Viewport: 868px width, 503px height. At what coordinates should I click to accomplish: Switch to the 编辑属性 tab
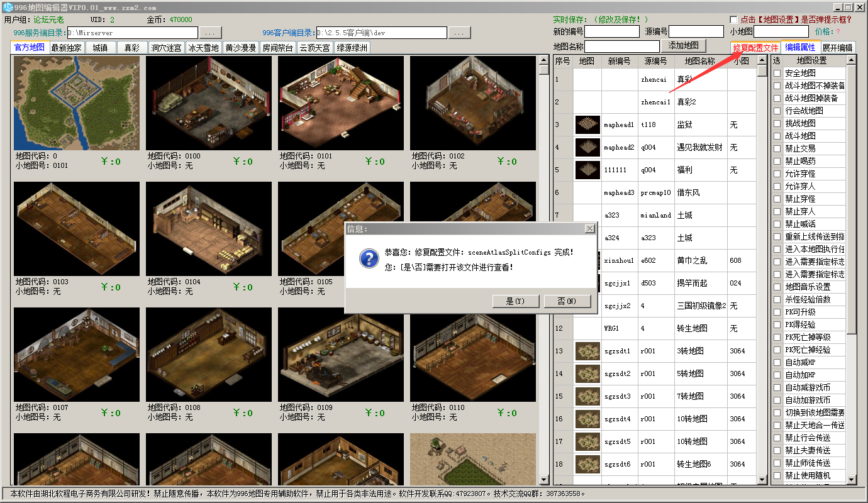click(800, 47)
